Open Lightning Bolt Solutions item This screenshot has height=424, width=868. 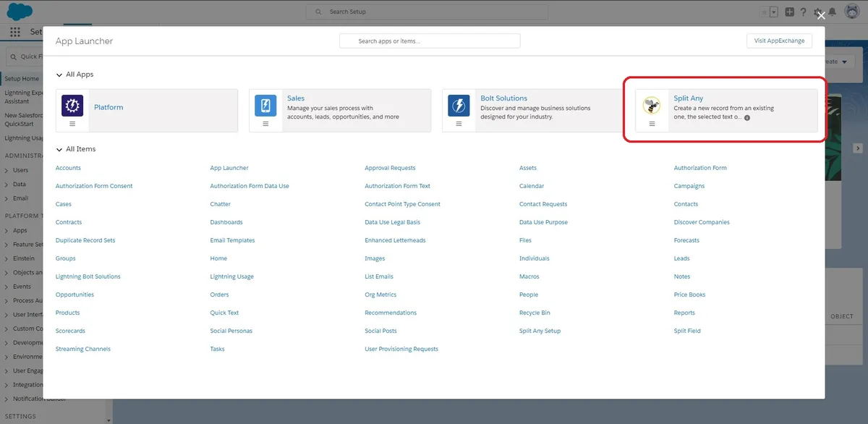[88, 276]
